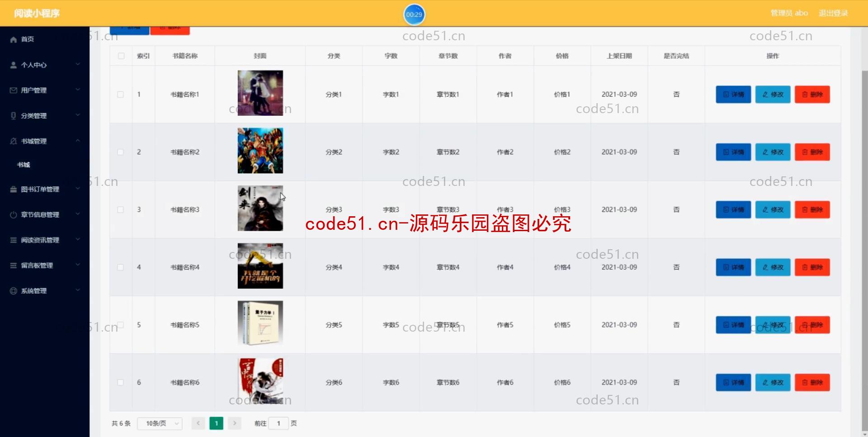
Task: View 详情 for 书籍名称6
Action: 733,382
